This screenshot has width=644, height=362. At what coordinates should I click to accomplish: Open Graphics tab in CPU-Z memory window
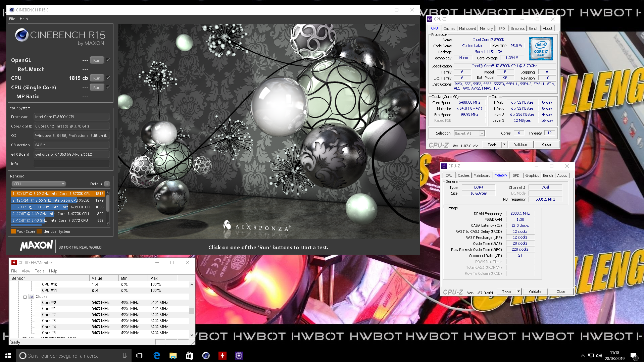[x=532, y=175]
